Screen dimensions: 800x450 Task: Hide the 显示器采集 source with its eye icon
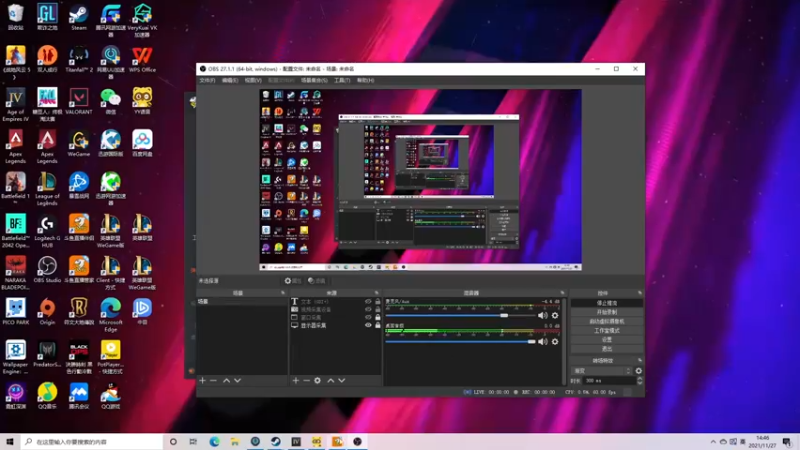click(x=368, y=325)
